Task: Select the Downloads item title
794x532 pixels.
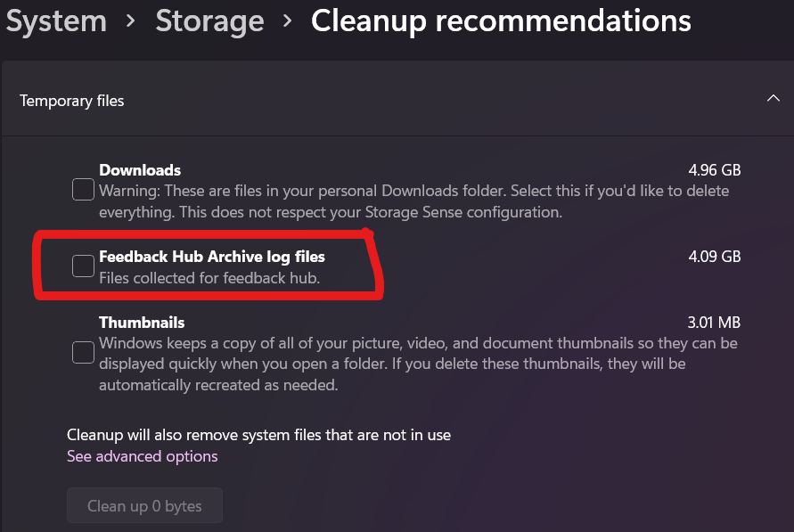Action: 140,170
